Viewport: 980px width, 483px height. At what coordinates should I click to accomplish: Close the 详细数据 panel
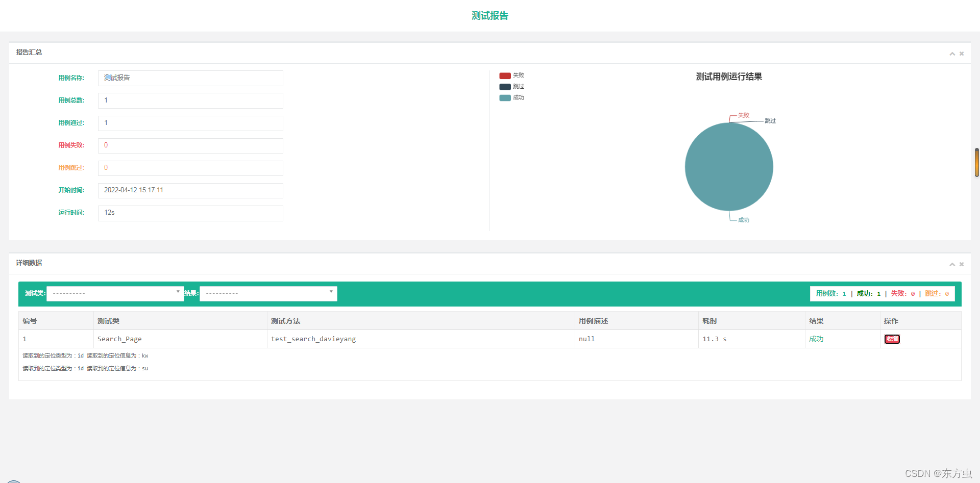pos(962,264)
